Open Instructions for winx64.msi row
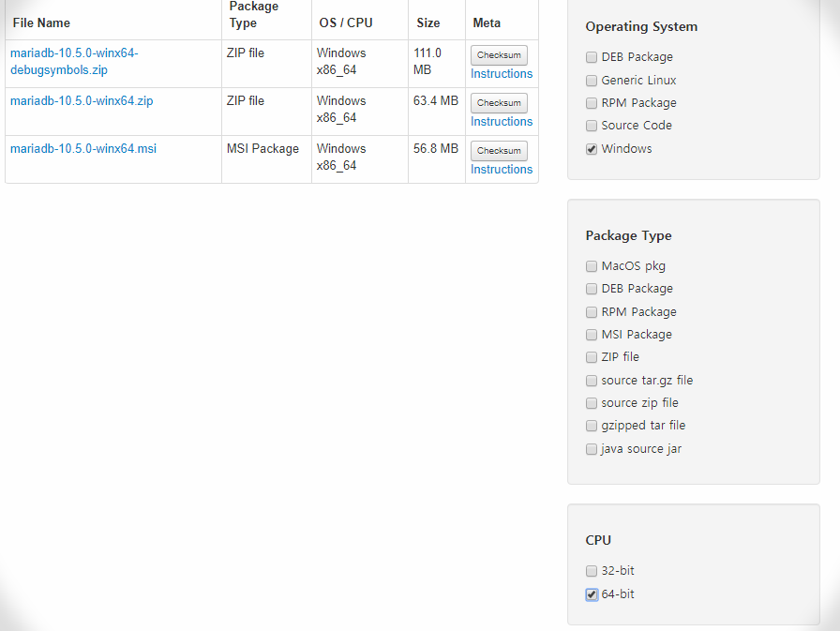 502,170
